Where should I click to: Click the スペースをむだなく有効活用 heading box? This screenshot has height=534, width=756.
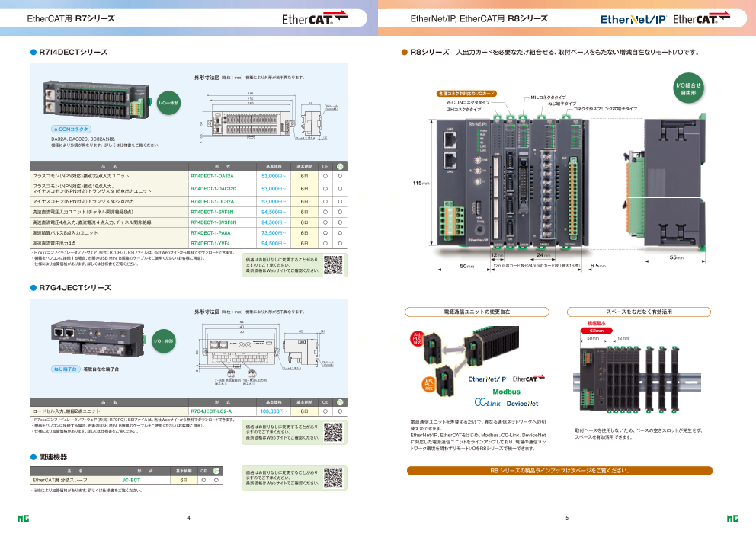pyautogui.click(x=639, y=312)
